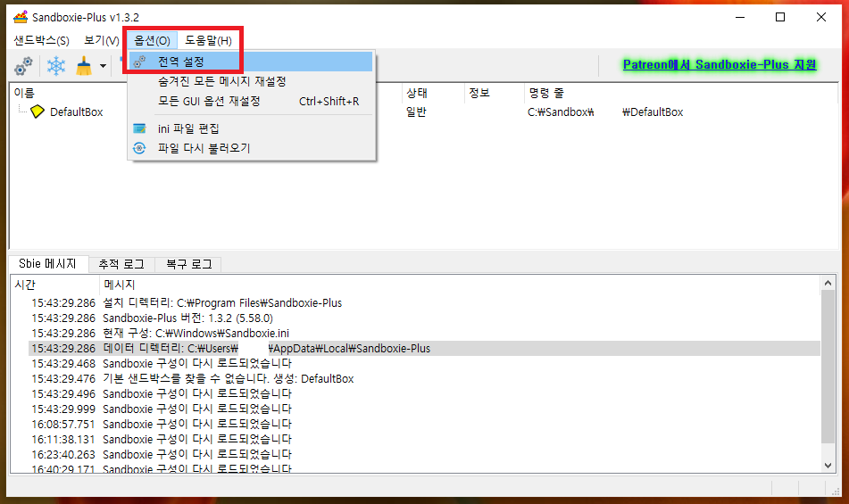
Task: Select the 15:43:29.468 구성 reload log row
Action: tap(424, 363)
